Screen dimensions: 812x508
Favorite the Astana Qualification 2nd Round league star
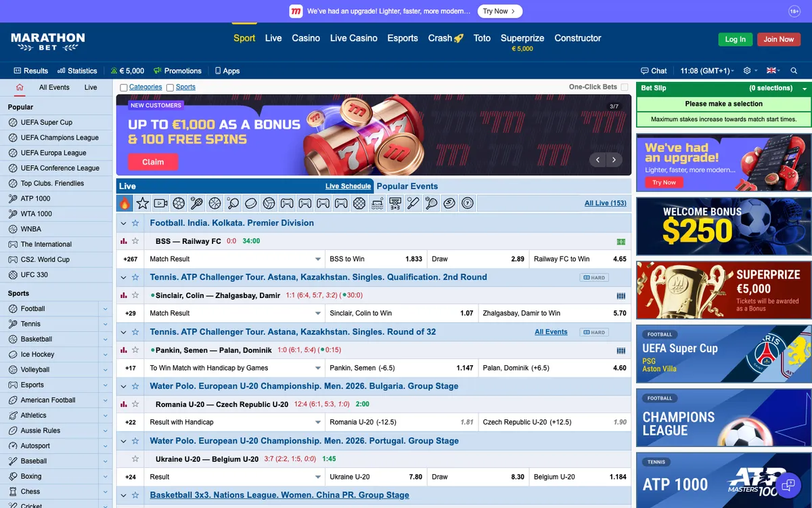[135, 277]
